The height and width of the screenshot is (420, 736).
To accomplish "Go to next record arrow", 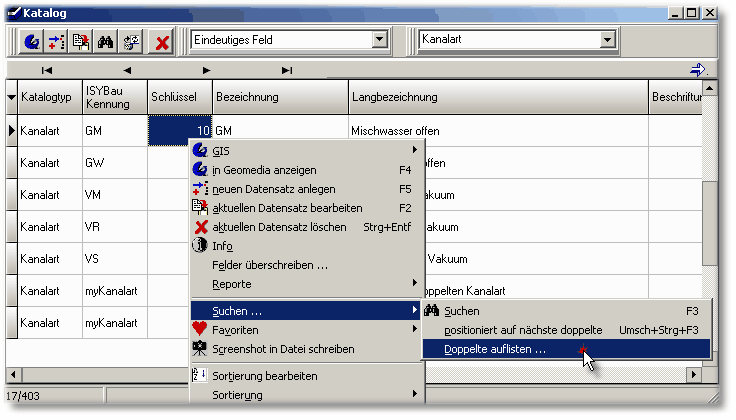I will point(206,70).
